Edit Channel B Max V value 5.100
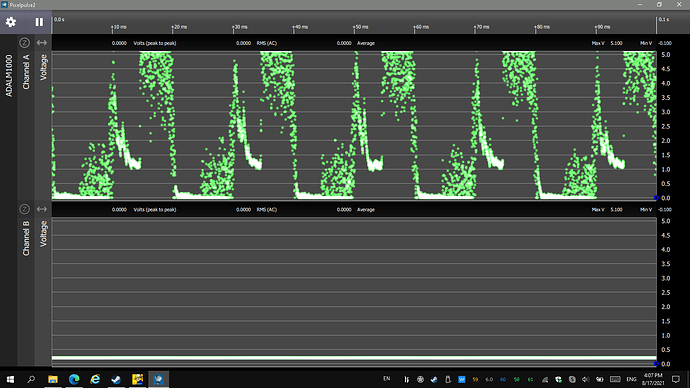This screenshot has width=690, height=388. click(x=616, y=209)
